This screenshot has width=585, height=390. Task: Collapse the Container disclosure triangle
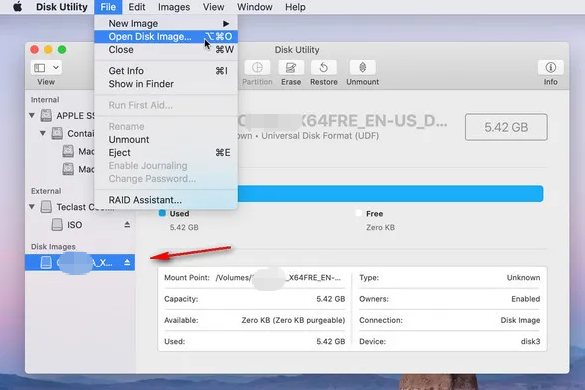click(43, 133)
